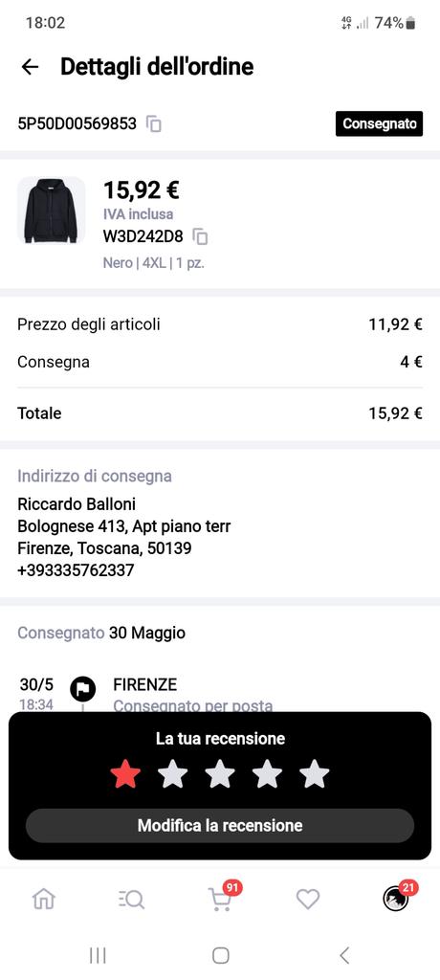Open the catalog search tab
The height and width of the screenshot is (980, 440).
click(x=131, y=900)
